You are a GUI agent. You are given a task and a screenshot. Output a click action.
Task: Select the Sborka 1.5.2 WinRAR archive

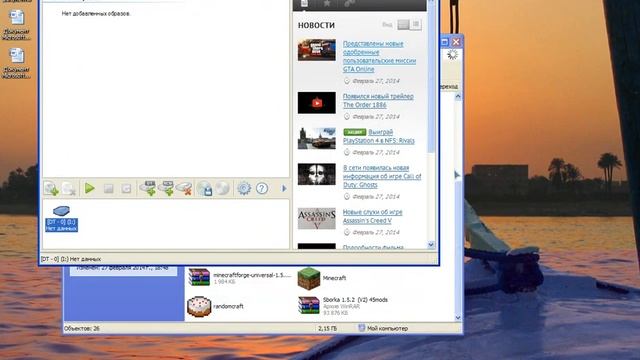coord(343,306)
